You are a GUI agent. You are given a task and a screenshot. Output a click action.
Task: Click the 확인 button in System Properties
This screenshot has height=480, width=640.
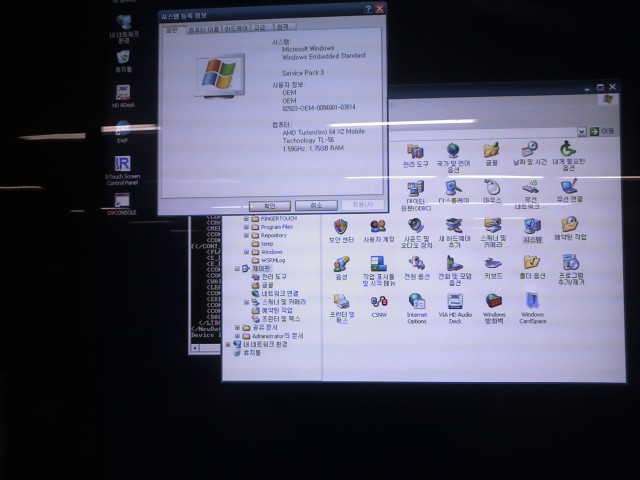(270, 206)
